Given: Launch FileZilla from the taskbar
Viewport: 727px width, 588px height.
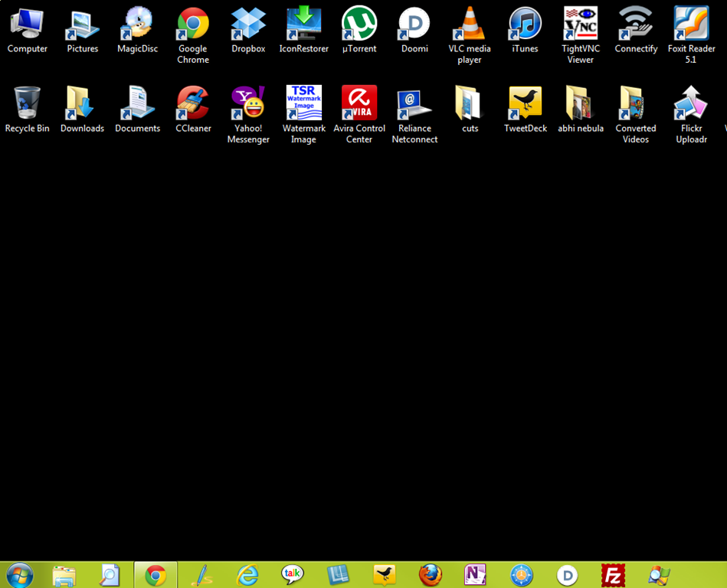Looking at the screenshot, I should click(613, 576).
